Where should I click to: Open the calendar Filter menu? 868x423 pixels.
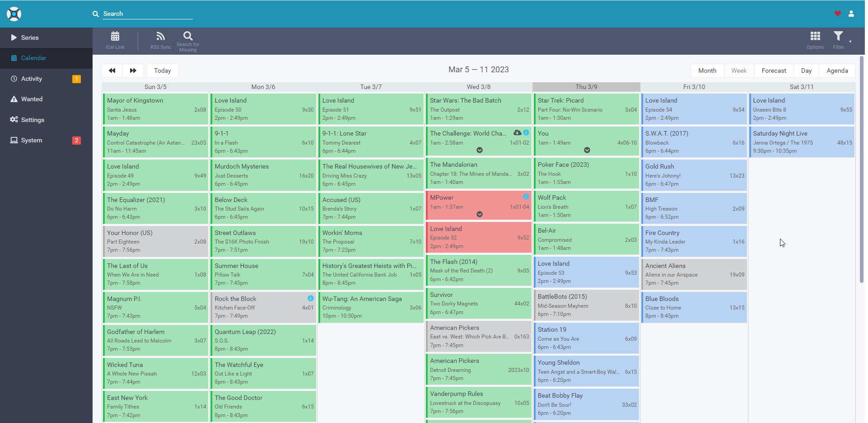[x=838, y=41]
